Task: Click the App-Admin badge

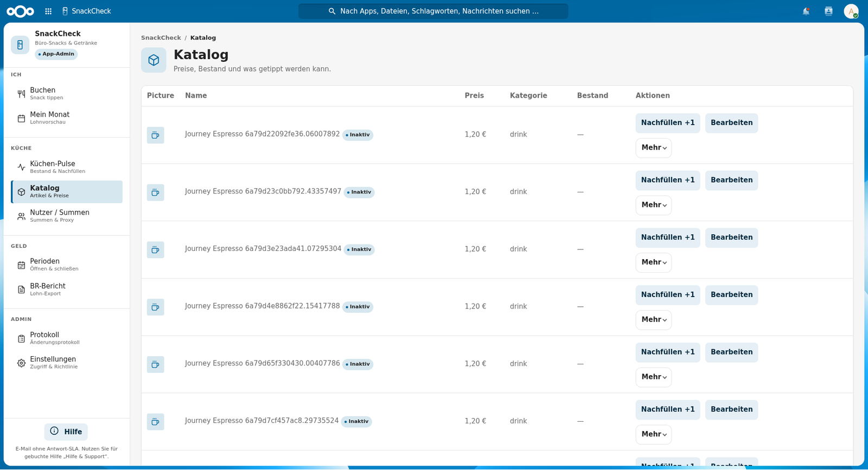Action: (56, 54)
